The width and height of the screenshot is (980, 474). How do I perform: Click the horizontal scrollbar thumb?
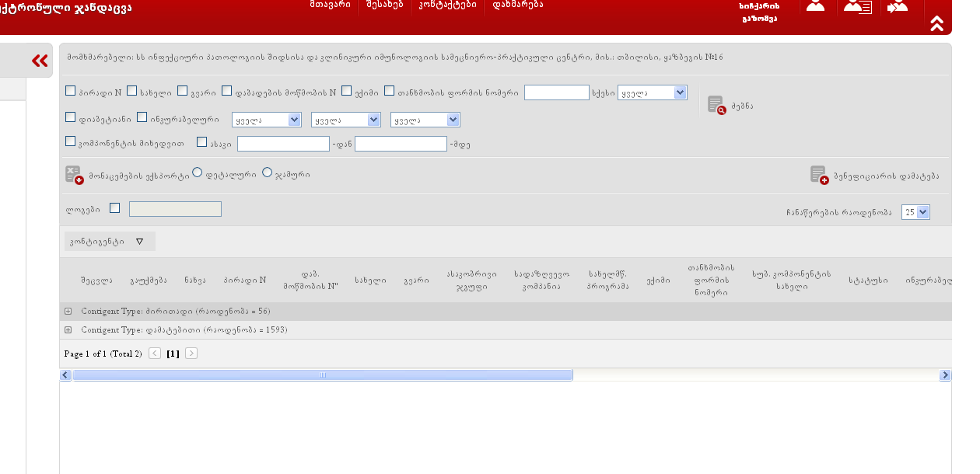click(323, 375)
